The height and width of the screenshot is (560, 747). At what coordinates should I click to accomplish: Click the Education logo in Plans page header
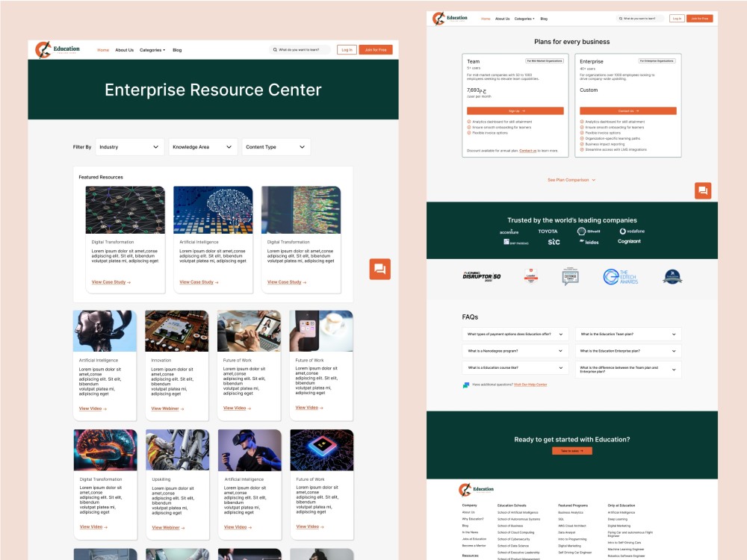click(x=450, y=18)
